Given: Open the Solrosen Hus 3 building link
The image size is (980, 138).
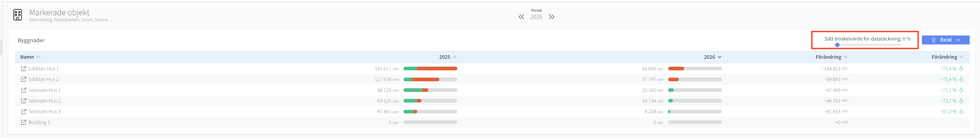Looking at the screenshot, I should pyautogui.click(x=45, y=112).
